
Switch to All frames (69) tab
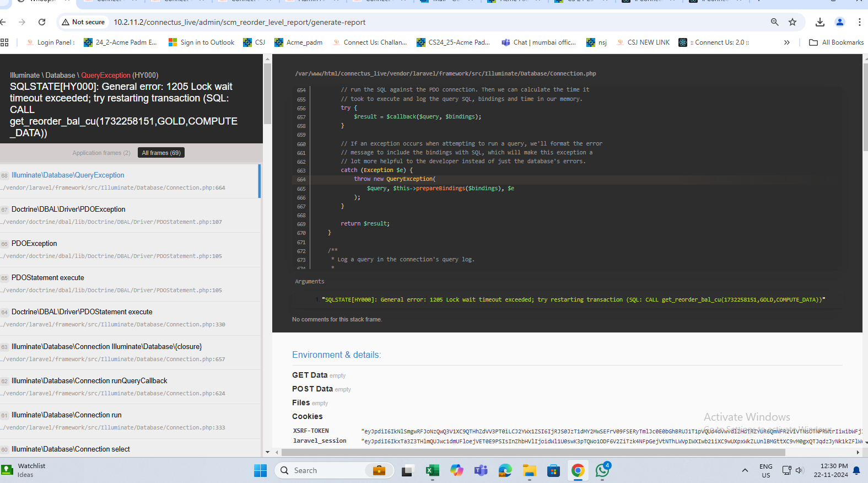(161, 153)
